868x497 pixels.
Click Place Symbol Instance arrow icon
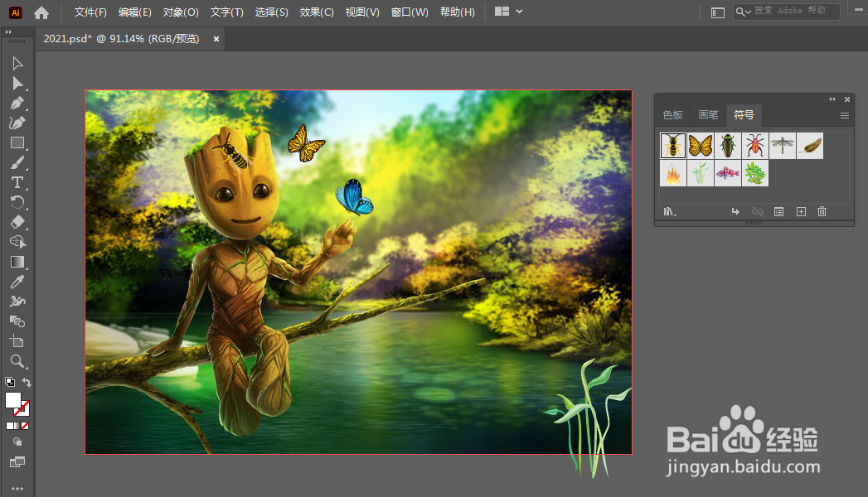[735, 212]
